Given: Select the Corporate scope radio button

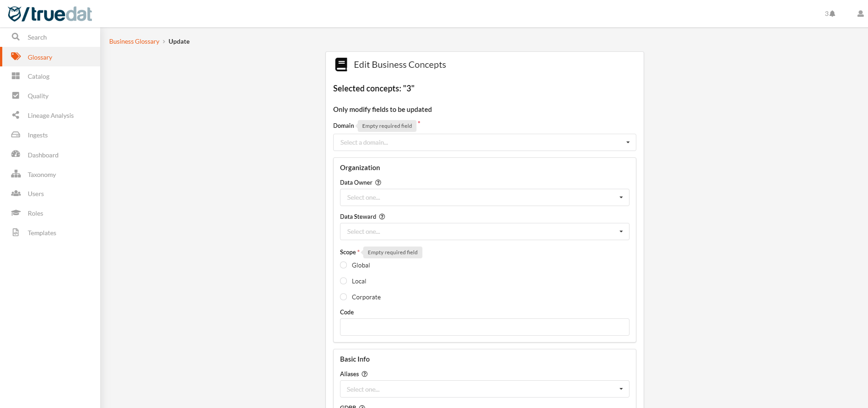Looking at the screenshot, I should (x=344, y=297).
